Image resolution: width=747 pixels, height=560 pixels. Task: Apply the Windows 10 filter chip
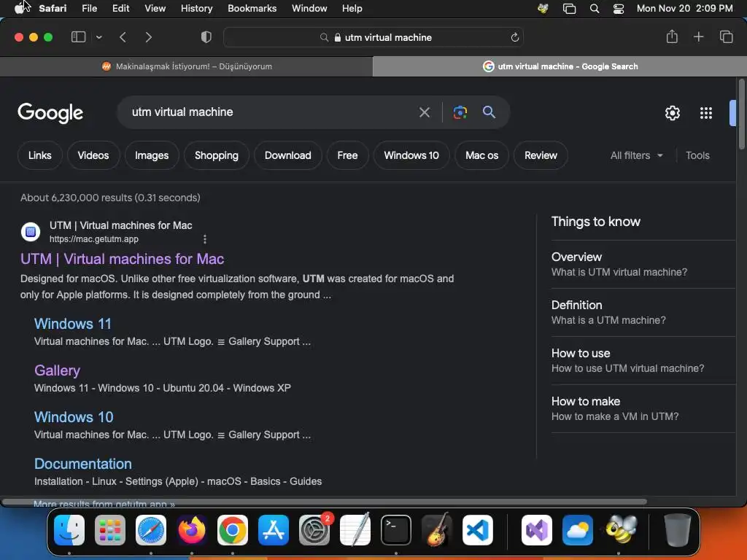[411, 155]
